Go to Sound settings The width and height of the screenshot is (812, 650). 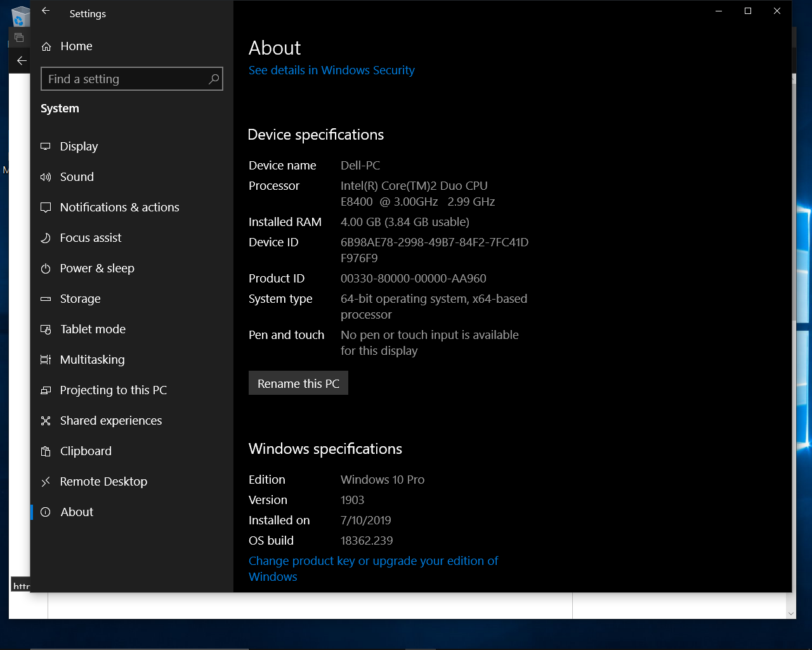pyautogui.click(x=132, y=177)
